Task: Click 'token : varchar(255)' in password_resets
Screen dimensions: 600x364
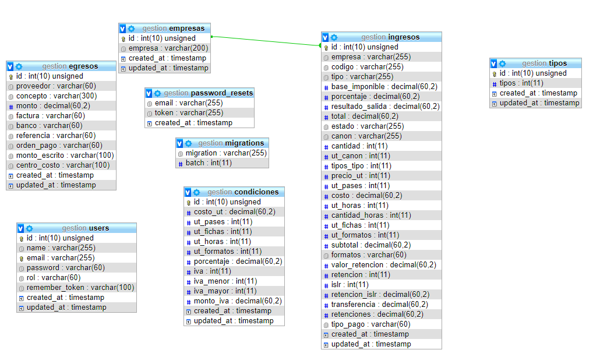Action: (x=199, y=113)
